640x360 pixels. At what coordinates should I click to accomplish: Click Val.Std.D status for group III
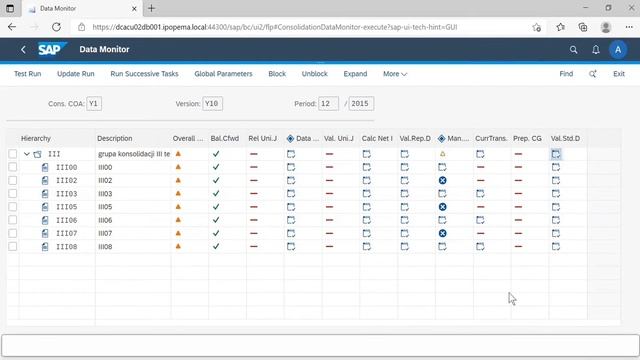556,154
